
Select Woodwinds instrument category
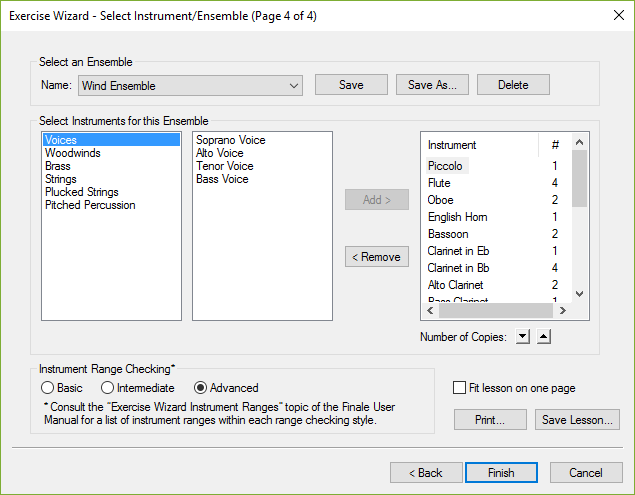point(72,153)
